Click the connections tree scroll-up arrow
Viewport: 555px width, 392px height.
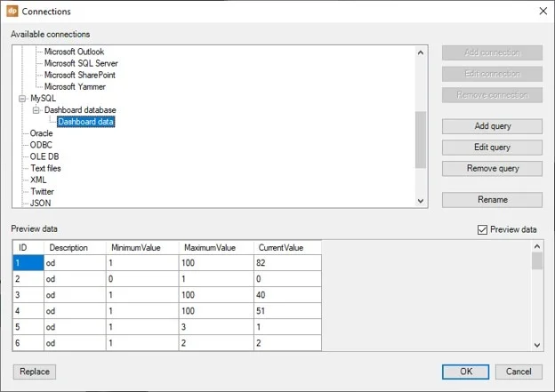coord(421,52)
